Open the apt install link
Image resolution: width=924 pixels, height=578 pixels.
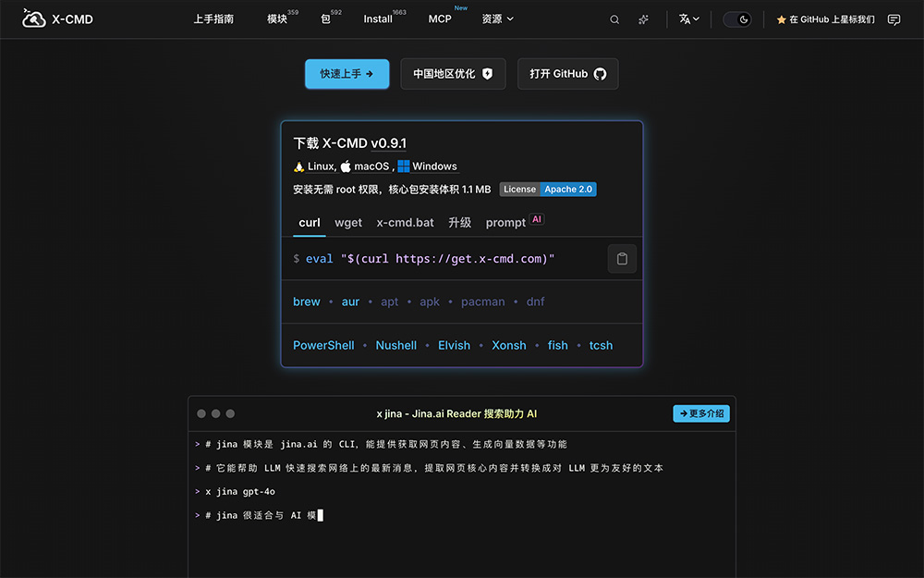pos(390,301)
